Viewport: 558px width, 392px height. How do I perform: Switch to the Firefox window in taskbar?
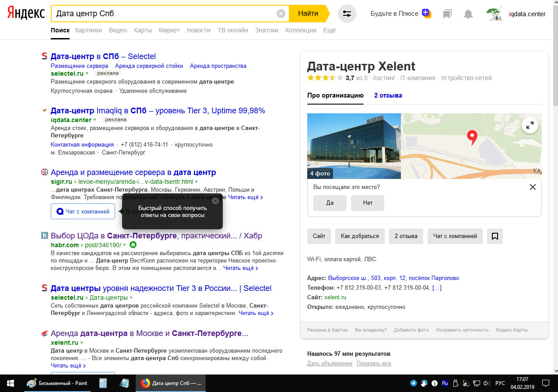[x=170, y=383]
